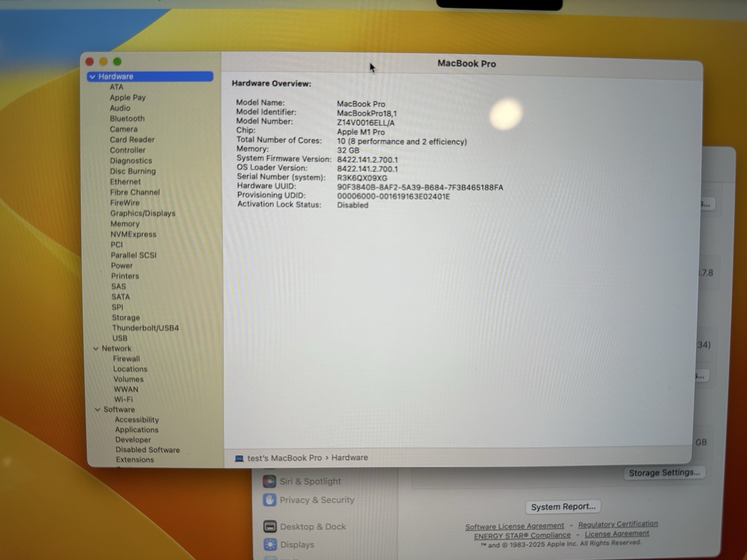Viewport: 747px width, 560px height.
Task: Click the Apple M1 Pro chip value
Action: point(361,132)
